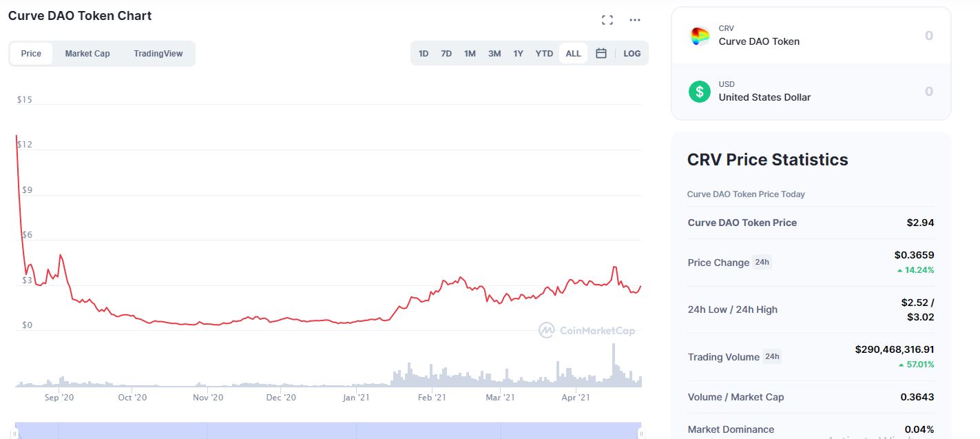Select the Price tab
Image resolution: width=980 pixels, height=439 pixels.
coord(31,54)
